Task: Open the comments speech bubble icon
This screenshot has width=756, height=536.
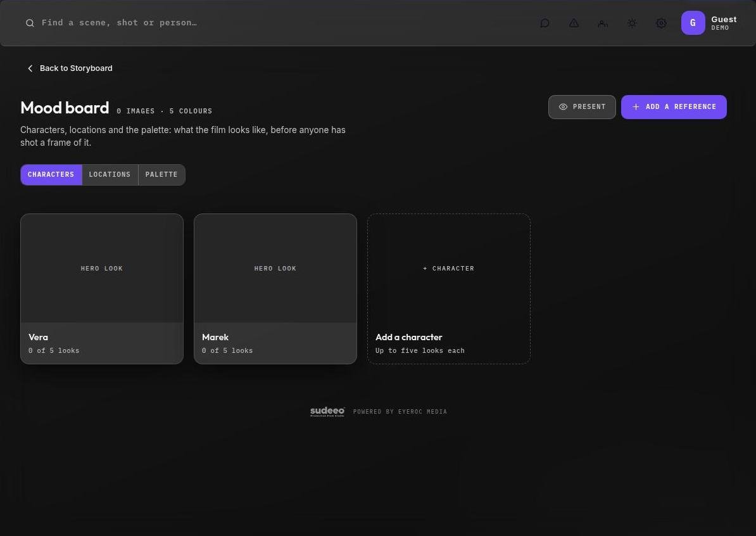Action: 545,23
